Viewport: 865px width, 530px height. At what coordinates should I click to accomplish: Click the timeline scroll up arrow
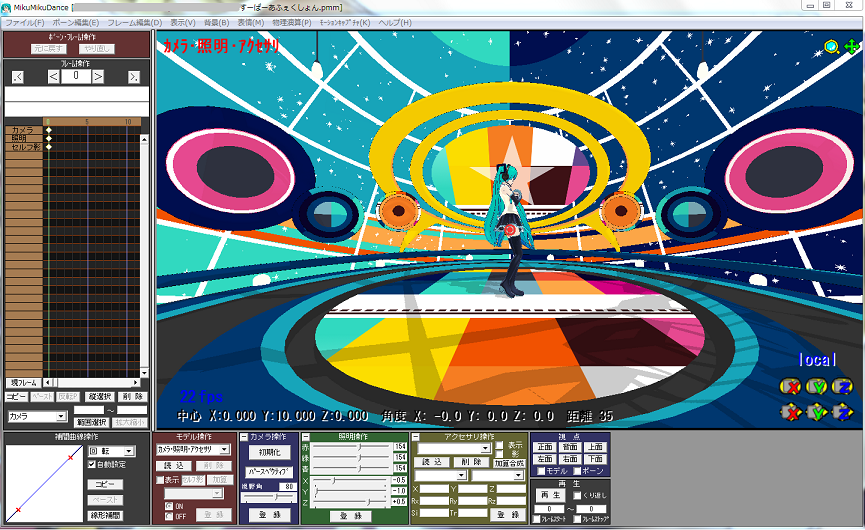click(x=145, y=139)
